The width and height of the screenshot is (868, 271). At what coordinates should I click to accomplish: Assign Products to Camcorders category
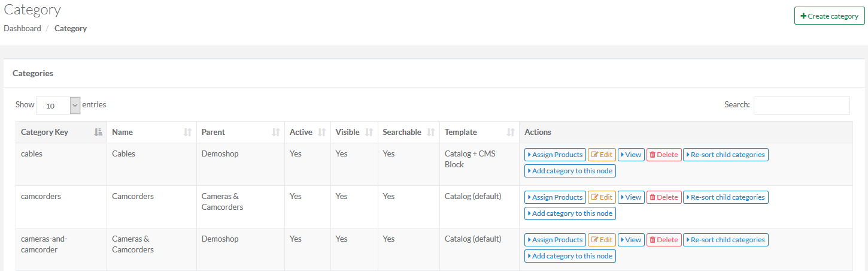coord(555,197)
